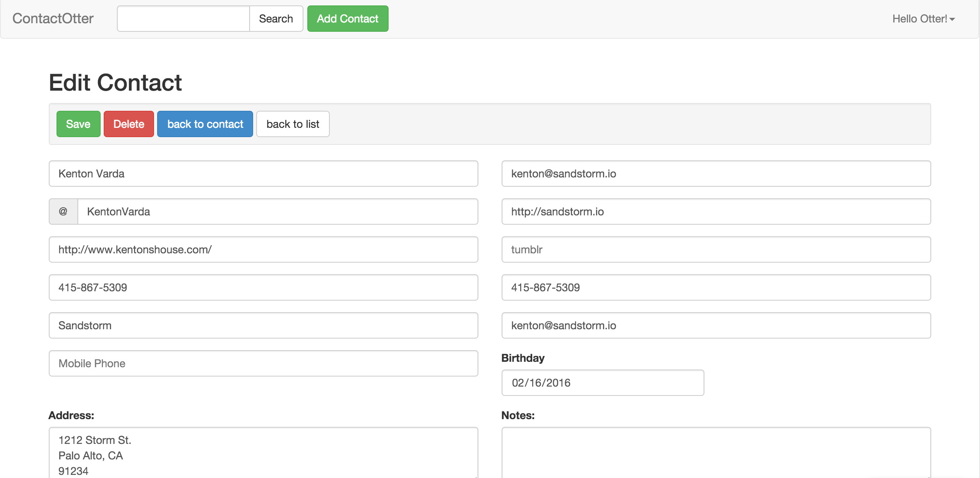Click the top kenton@sandstorm.io email field
This screenshot has width=980, height=478.
(716, 174)
